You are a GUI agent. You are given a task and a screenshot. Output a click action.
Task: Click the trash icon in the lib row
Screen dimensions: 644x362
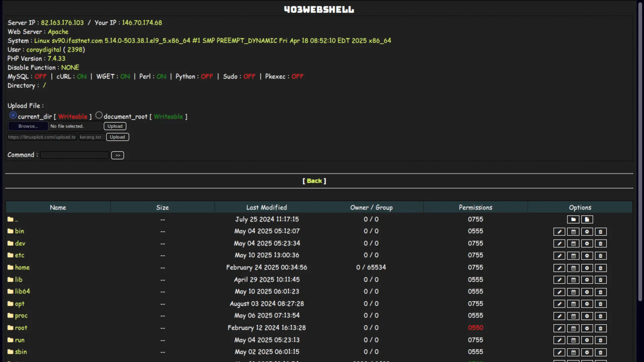(x=601, y=280)
